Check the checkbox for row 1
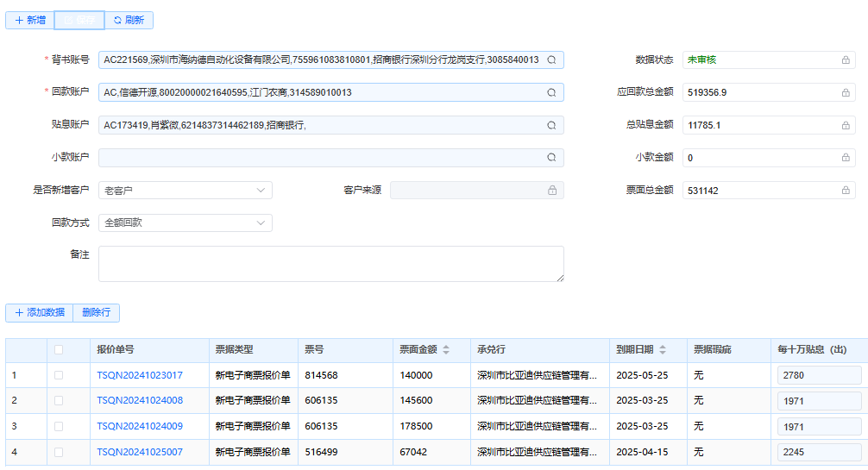868x470 pixels. click(59, 375)
